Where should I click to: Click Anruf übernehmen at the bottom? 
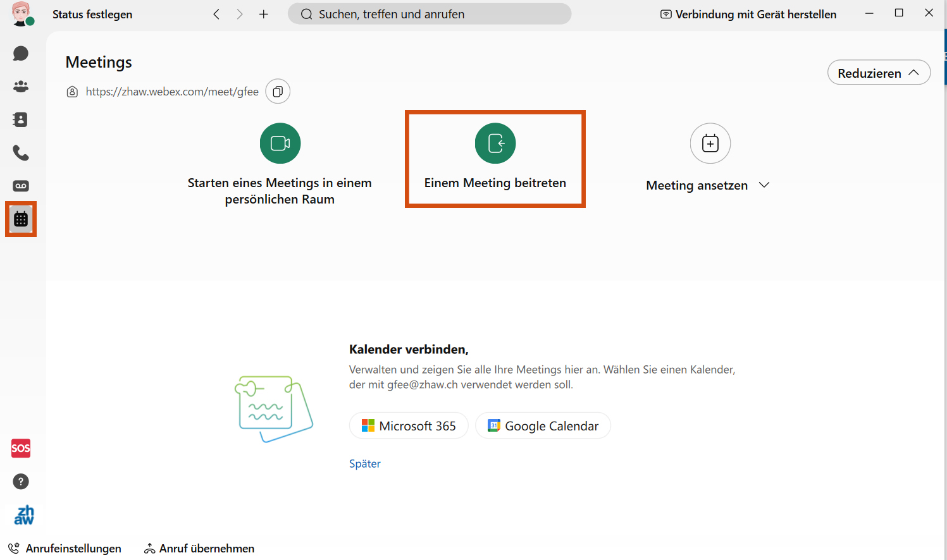coord(199,549)
